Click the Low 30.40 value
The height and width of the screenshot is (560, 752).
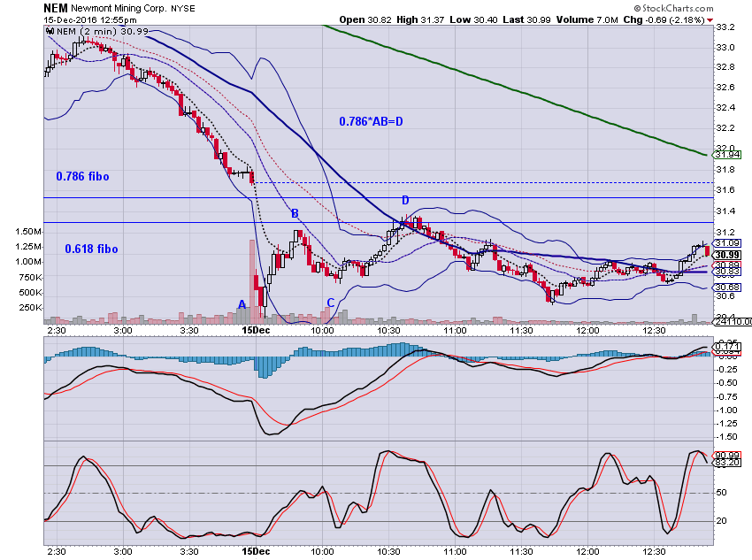point(473,20)
